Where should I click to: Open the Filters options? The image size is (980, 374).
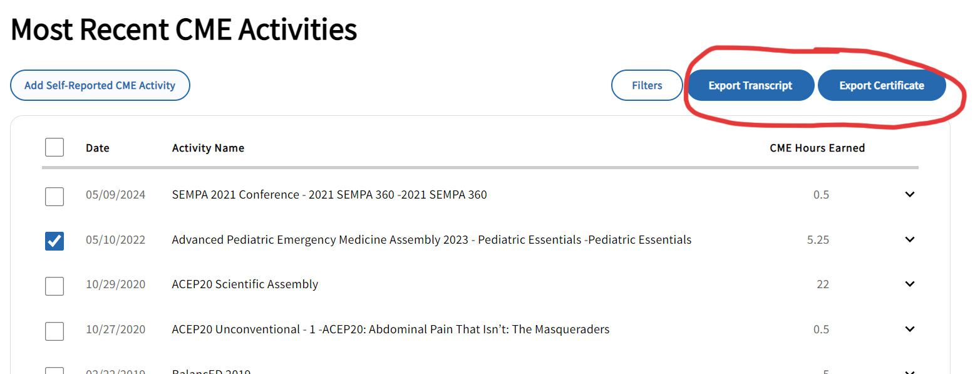[647, 85]
